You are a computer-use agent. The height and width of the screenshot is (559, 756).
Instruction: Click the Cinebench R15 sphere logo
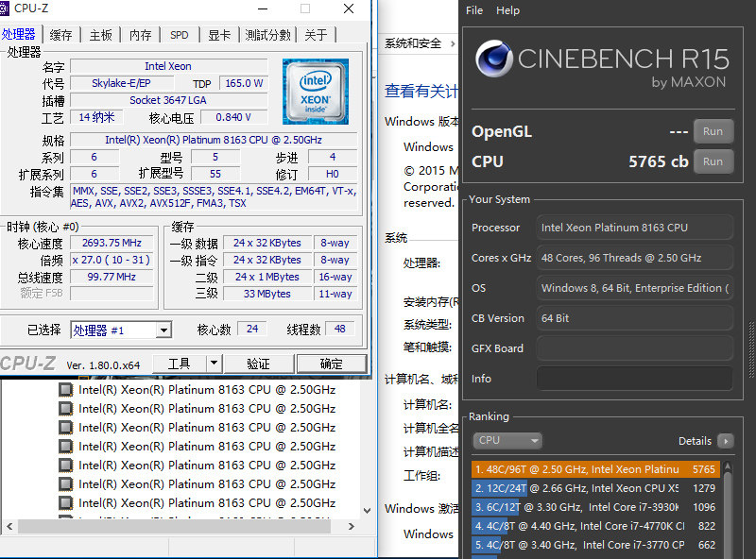[x=493, y=59]
